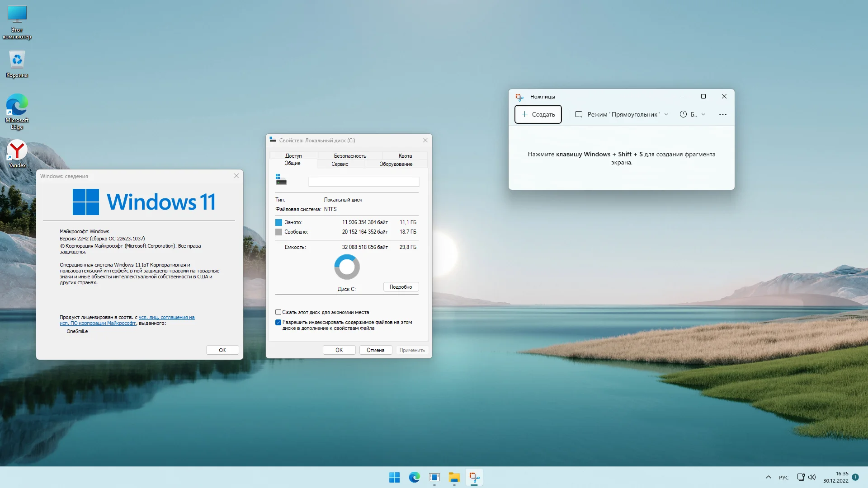
Task: Expand the snip delay timer dropdown
Action: point(693,115)
